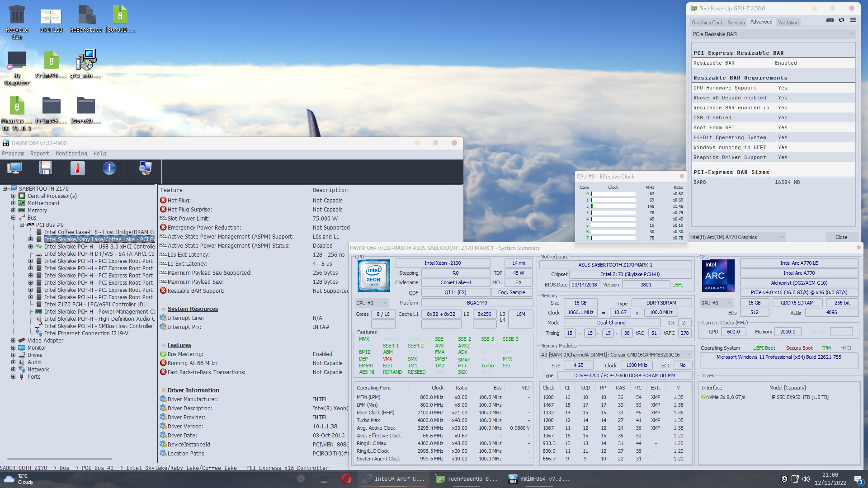The height and width of the screenshot is (488, 868).
Task: Switch to TechPowerUp GPU-Z taskbar item
Action: [x=466, y=479]
